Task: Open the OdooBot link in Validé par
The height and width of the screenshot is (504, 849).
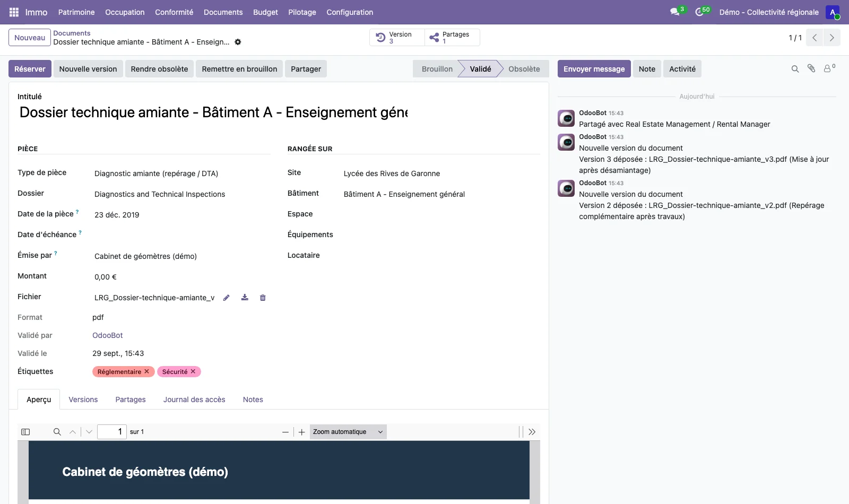Action: pos(108,335)
